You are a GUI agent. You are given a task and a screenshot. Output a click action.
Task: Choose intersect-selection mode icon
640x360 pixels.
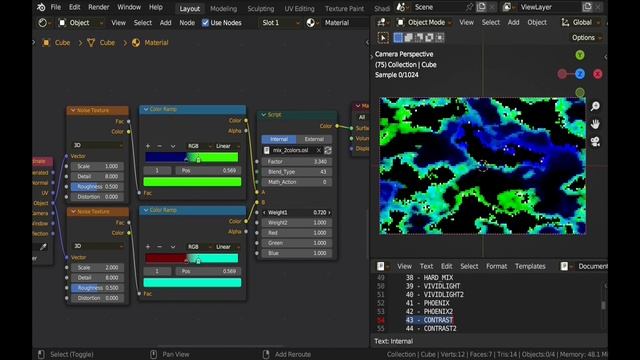[x=440, y=38]
